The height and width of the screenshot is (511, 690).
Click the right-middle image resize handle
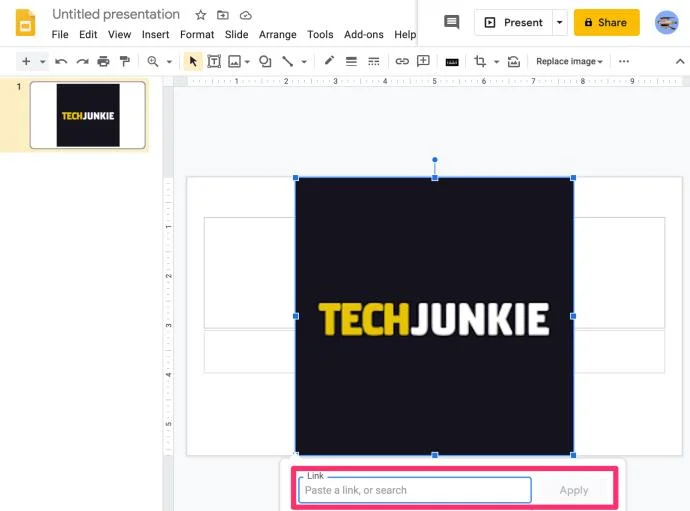coord(573,316)
